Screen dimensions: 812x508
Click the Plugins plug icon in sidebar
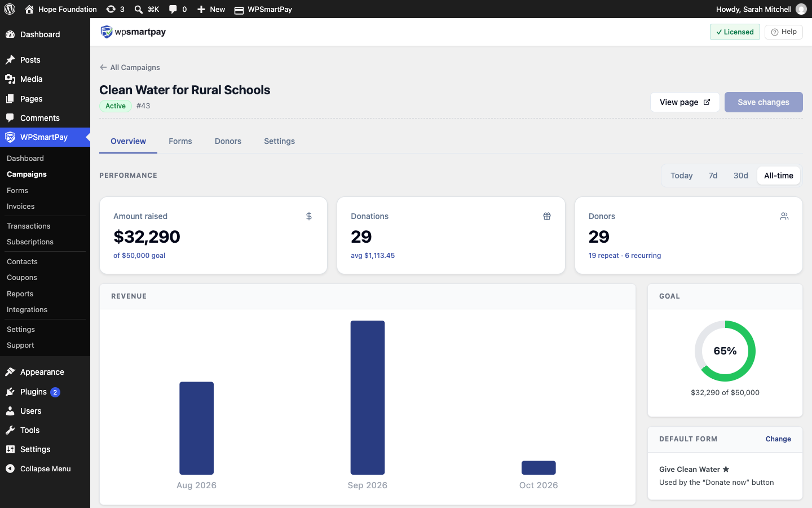(x=10, y=392)
